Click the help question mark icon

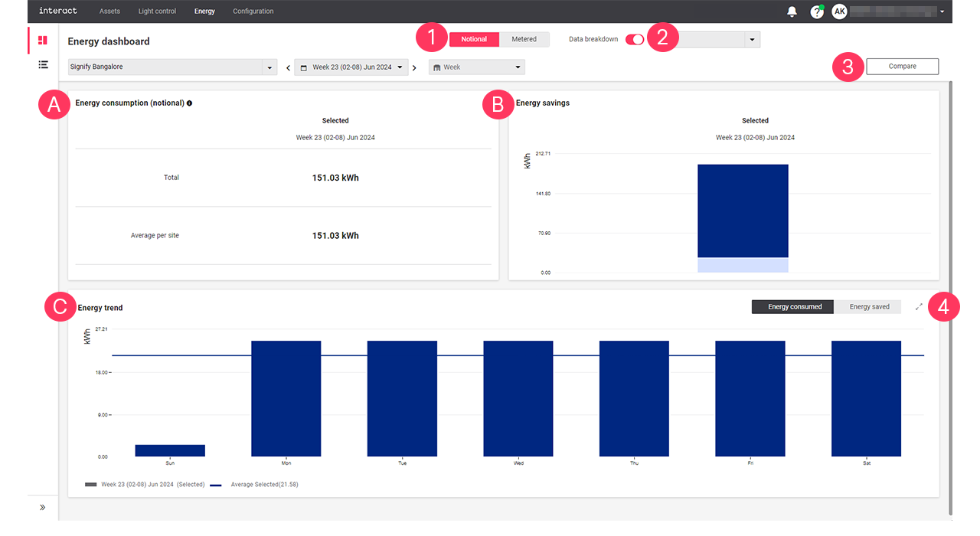[x=816, y=11]
